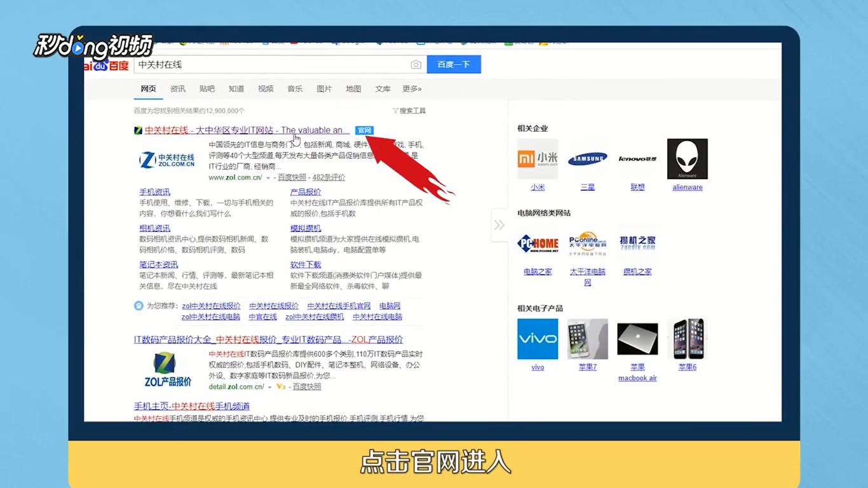Open 搜索工具 filter options

[x=409, y=111]
